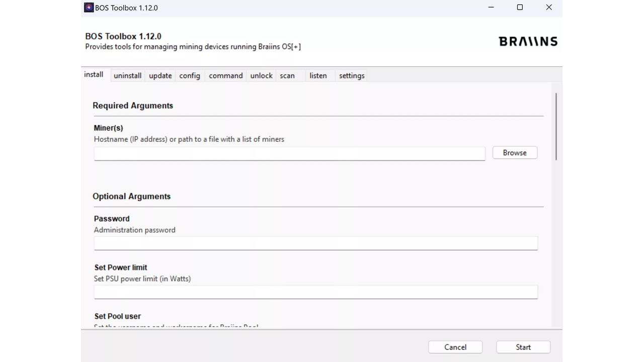The width and height of the screenshot is (644, 362).
Task: Open the command tab
Action: (226, 76)
